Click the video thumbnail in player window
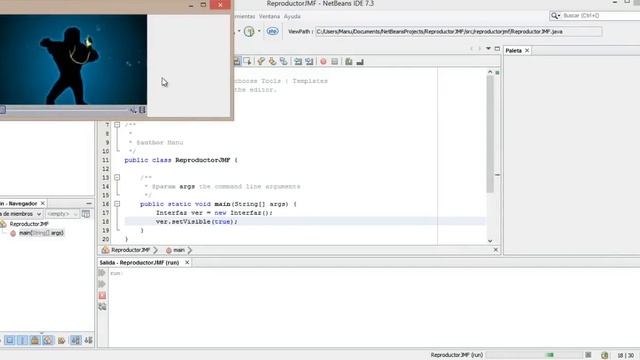This screenshot has height=360, width=640. click(73, 60)
